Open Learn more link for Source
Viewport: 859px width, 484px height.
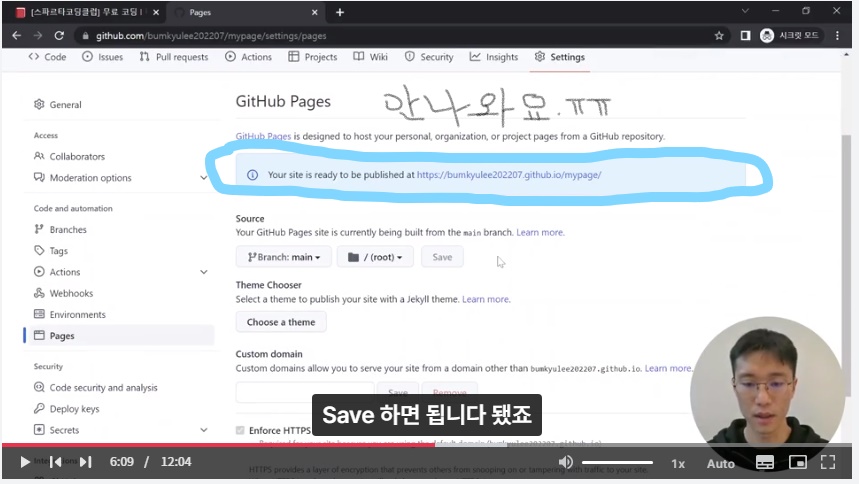[540, 232]
